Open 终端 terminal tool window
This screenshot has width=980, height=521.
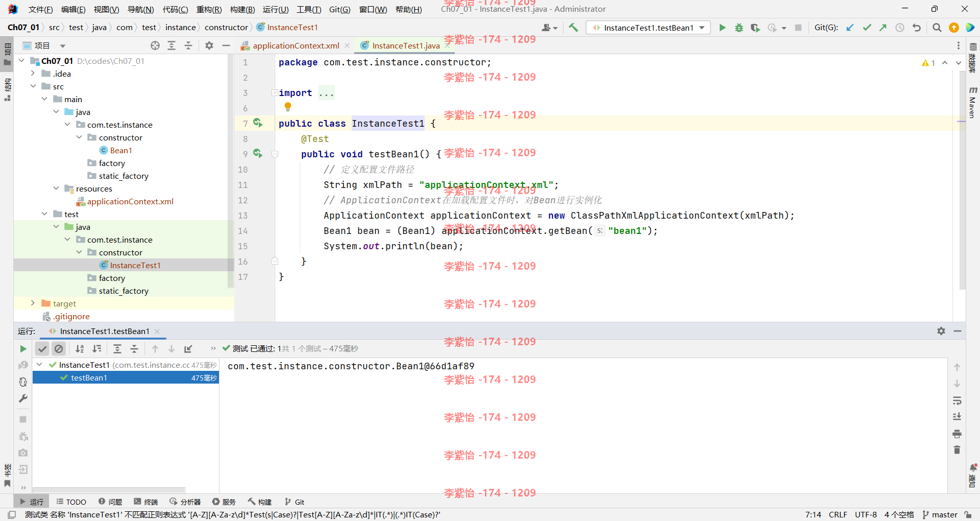click(x=146, y=502)
